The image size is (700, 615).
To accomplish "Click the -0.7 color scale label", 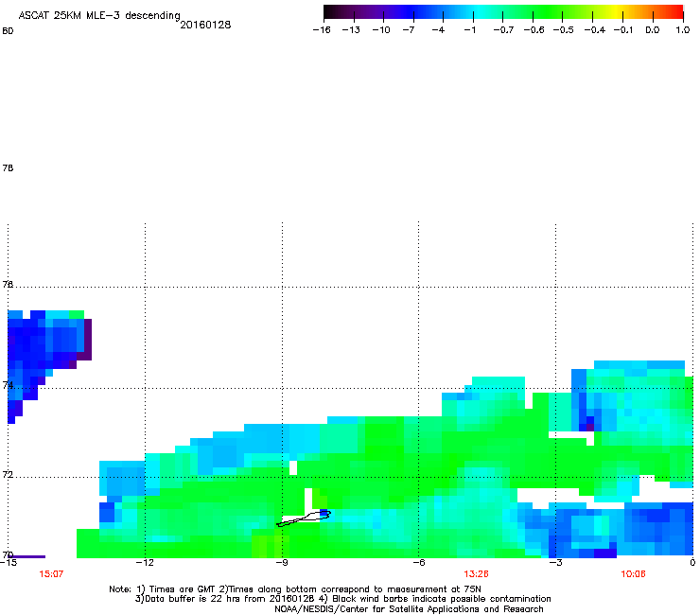I will tap(503, 30).
